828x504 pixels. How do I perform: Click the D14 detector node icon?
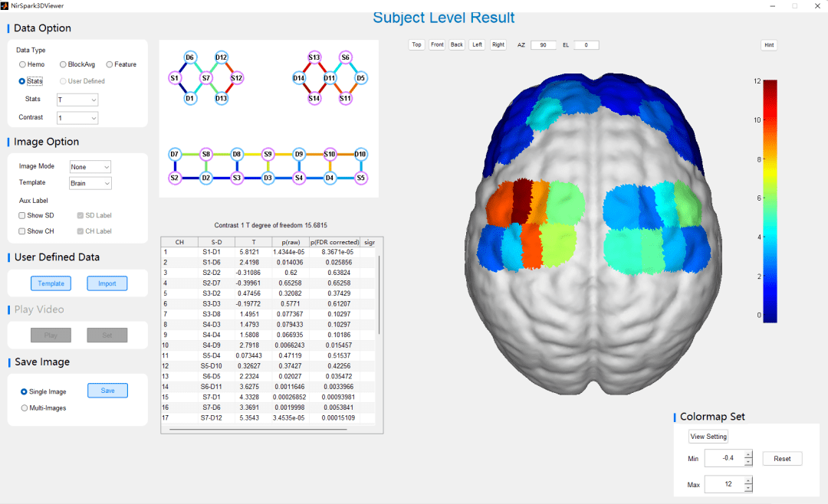click(299, 78)
